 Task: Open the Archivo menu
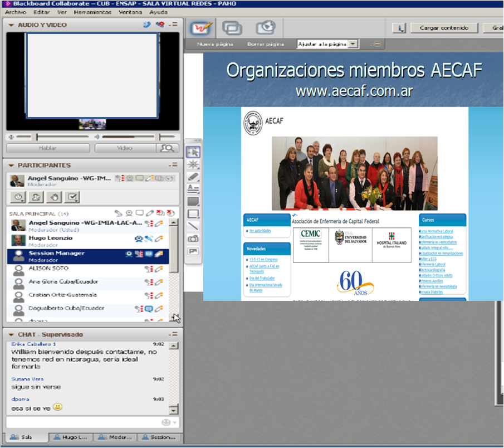pos(16,12)
